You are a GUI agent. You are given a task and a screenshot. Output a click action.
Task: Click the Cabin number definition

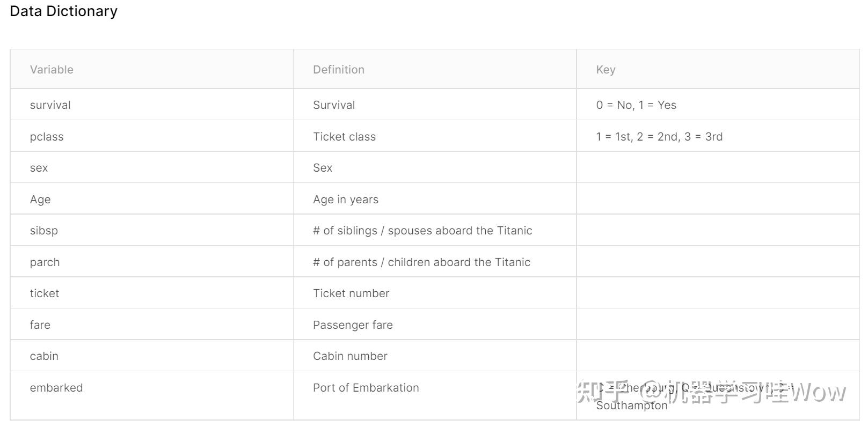pos(350,356)
